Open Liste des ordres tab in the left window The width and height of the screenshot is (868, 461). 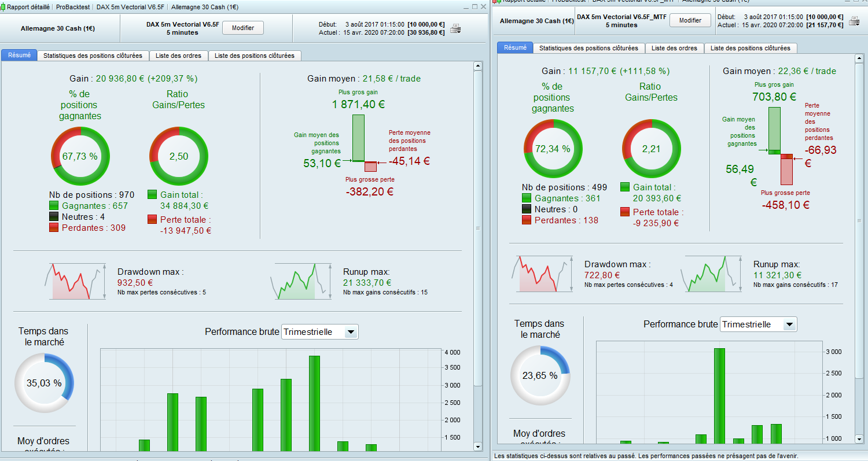[x=179, y=56]
